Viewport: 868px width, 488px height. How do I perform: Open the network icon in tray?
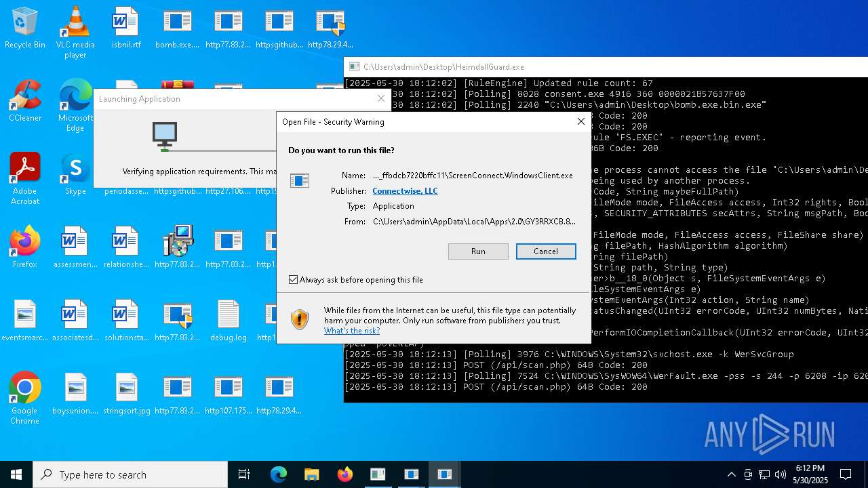pos(764,474)
